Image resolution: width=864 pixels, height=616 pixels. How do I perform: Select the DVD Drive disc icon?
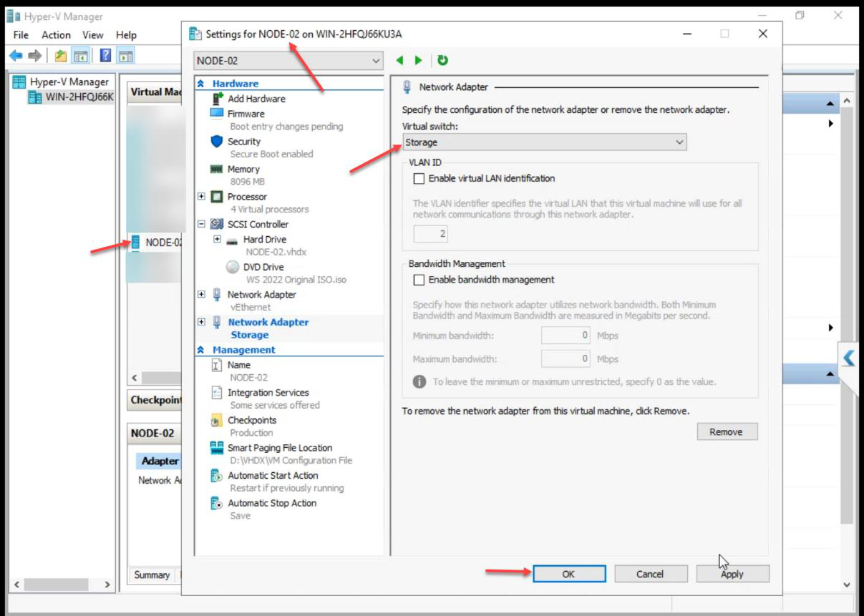click(x=233, y=267)
